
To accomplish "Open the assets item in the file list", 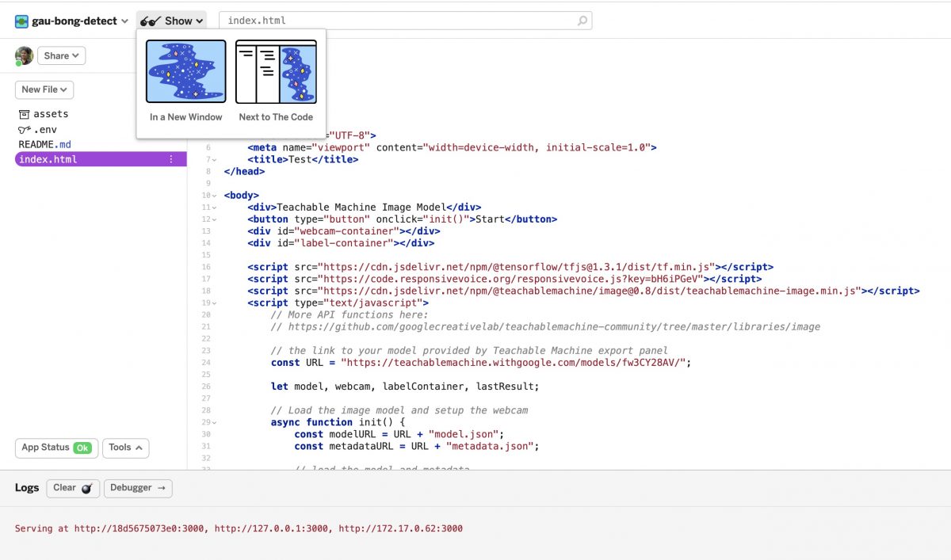I will coord(50,114).
